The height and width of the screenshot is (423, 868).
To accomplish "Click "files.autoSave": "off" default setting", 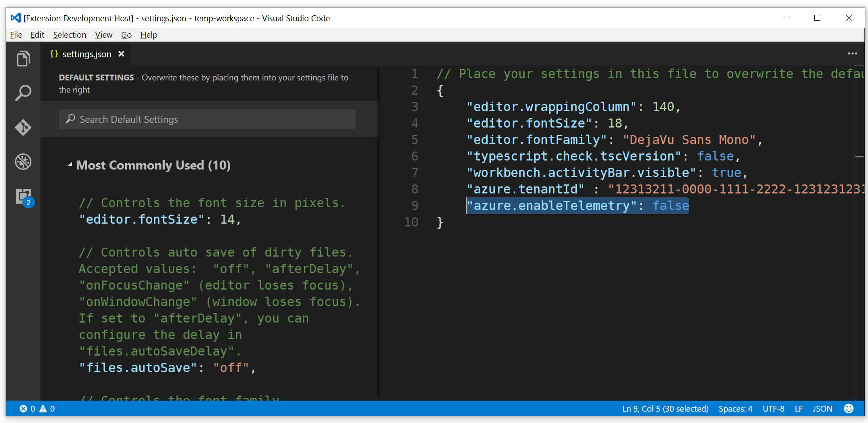I will pyautogui.click(x=168, y=368).
